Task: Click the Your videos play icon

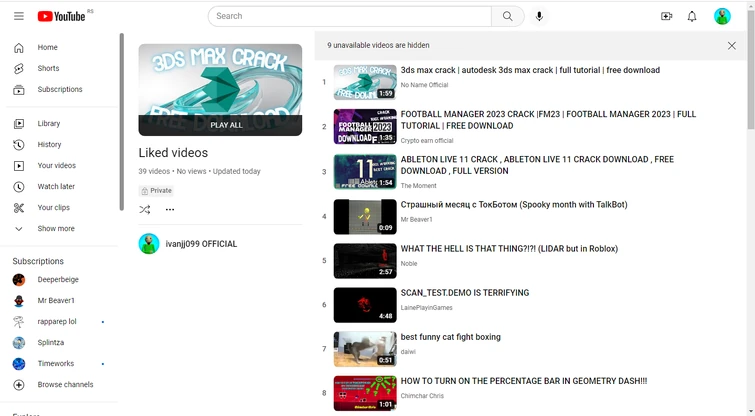Action: 19,166
